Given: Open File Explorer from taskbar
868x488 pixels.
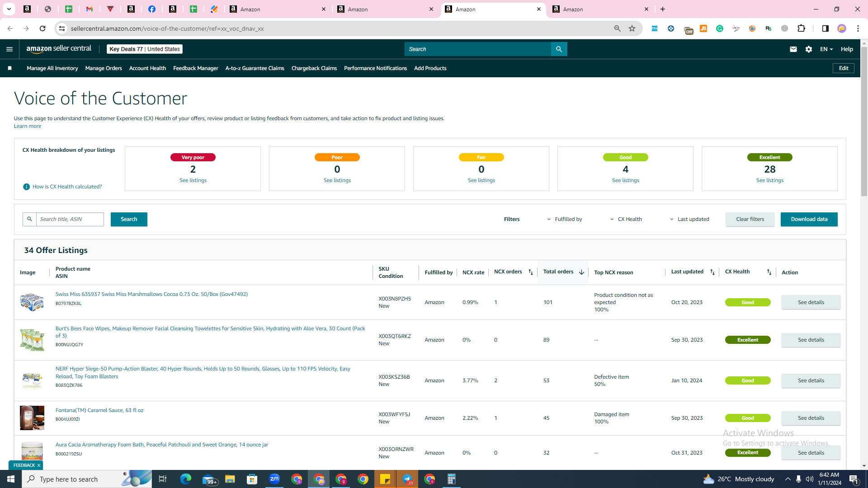Looking at the screenshot, I should pyautogui.click(x=230, y=479).
